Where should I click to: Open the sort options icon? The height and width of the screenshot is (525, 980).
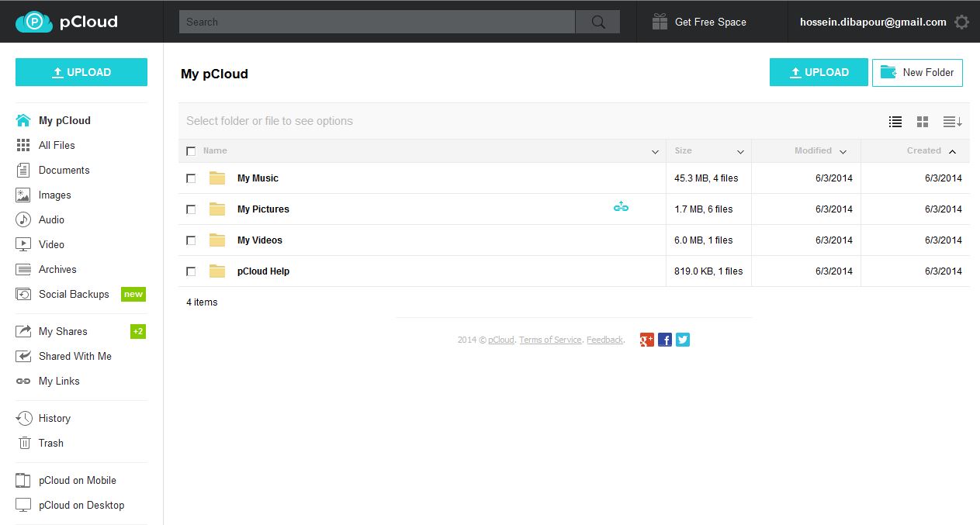(x=952, y=121)
